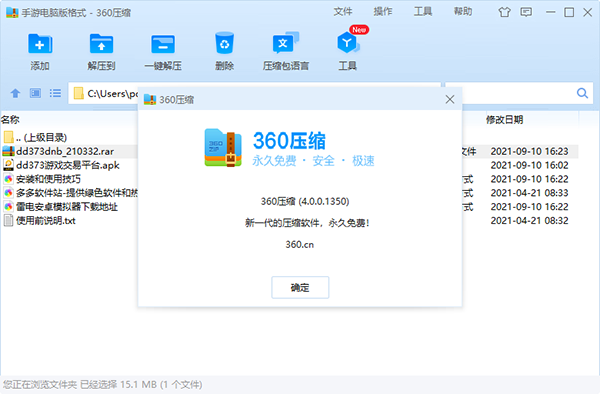Select the item 多多软件站-提供绿色软件

pyautogui.click(x=77, y=192)
